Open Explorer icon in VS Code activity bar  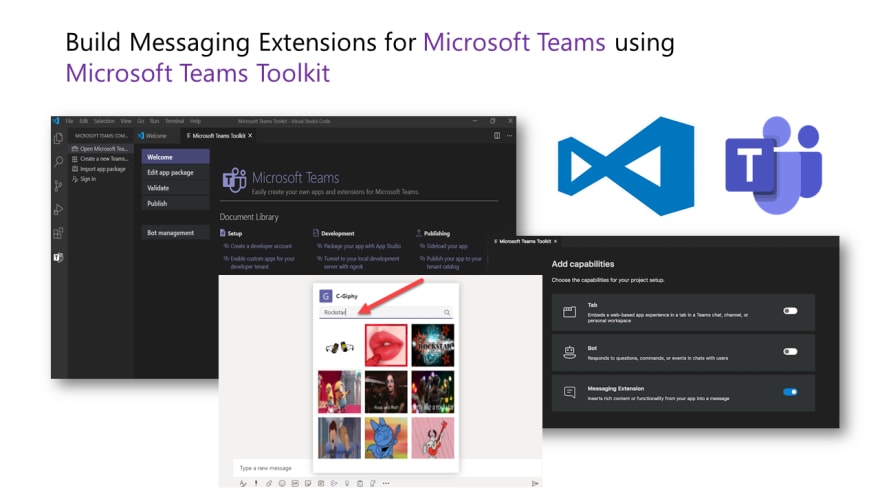58,138
